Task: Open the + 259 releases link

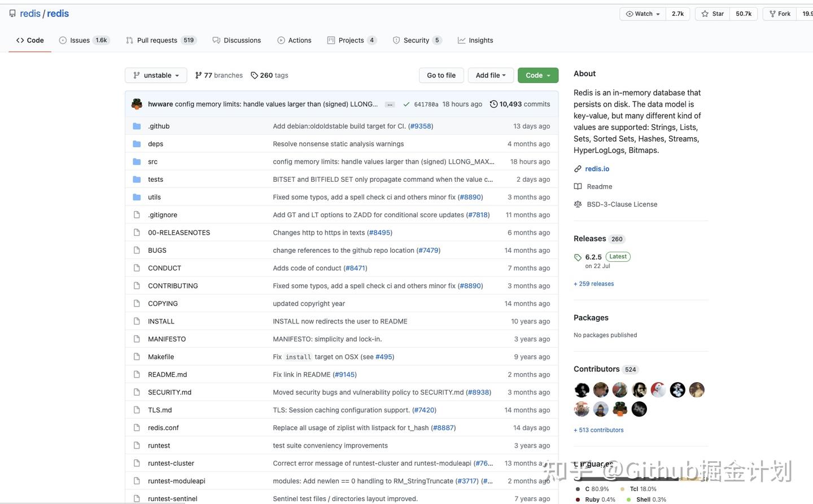Action: (593, 283)
